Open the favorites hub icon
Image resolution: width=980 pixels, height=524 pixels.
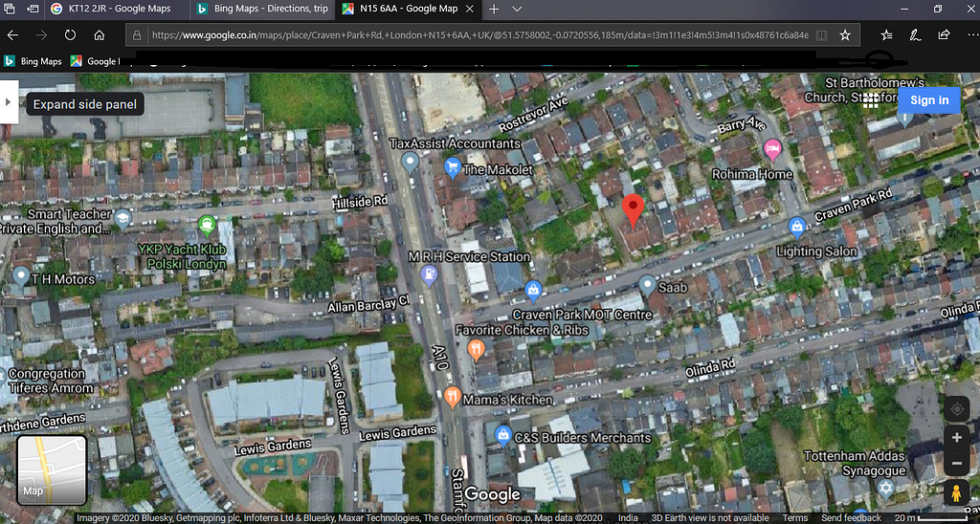(886, 35)
